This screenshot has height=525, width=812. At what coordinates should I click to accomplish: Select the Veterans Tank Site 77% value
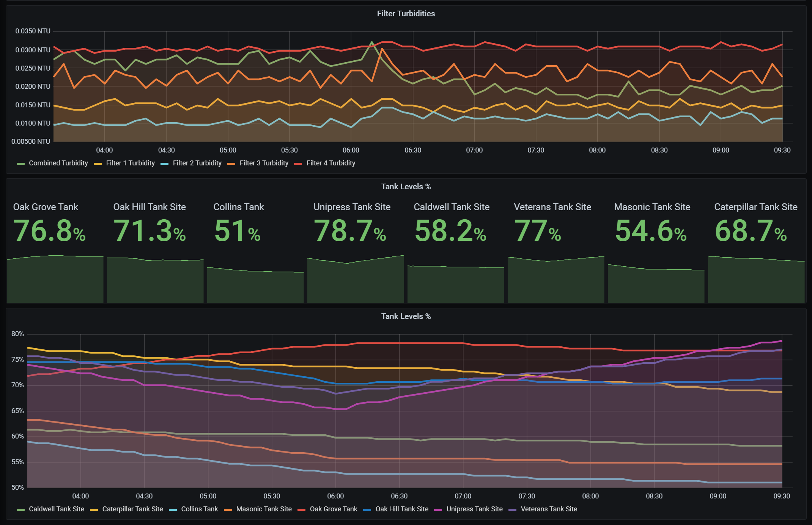[537, 231]
